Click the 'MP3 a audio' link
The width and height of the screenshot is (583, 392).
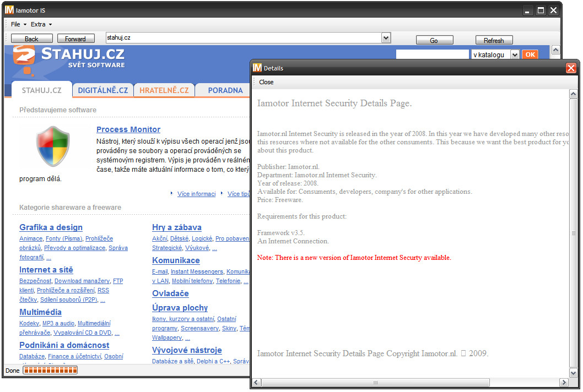click(58, 323)
